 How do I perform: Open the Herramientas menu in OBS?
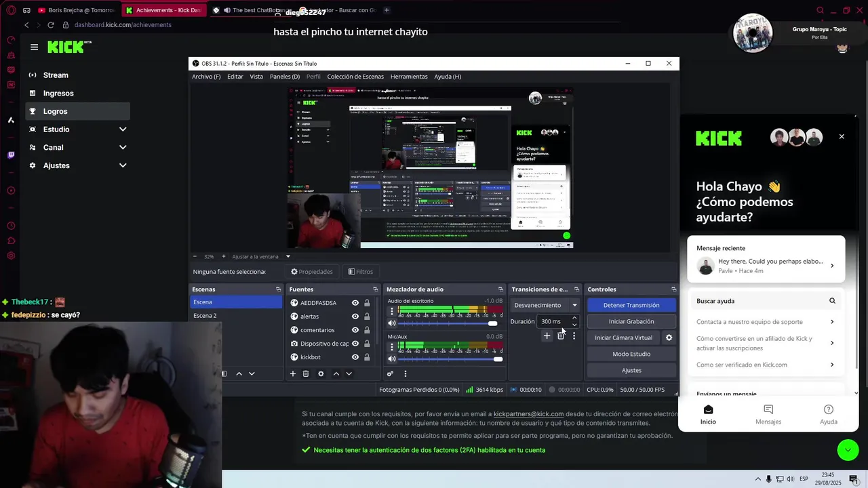tap(409, 77)
